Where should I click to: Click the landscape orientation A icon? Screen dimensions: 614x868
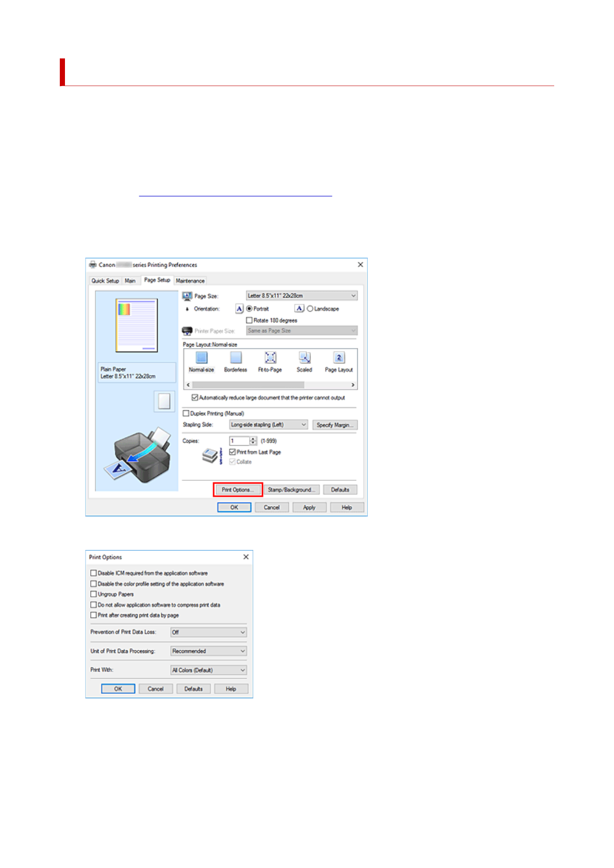299,309
